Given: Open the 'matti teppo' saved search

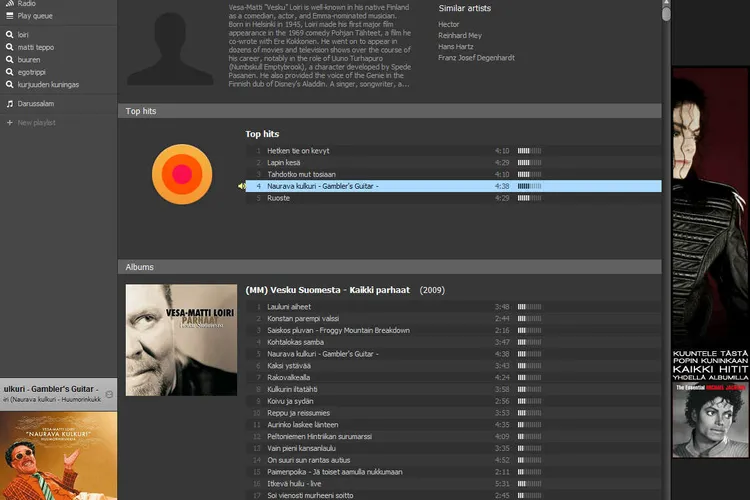Looking at the screenshot, I should click(36, 47).
